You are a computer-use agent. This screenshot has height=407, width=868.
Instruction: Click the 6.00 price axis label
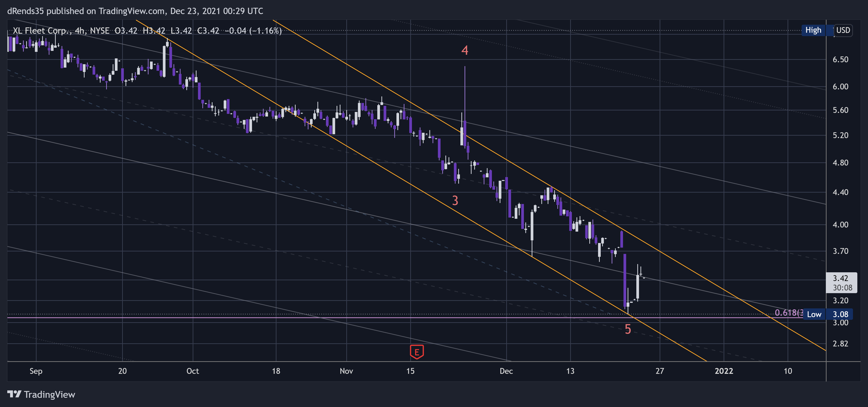pyautogui.click(x=840, y=86)
